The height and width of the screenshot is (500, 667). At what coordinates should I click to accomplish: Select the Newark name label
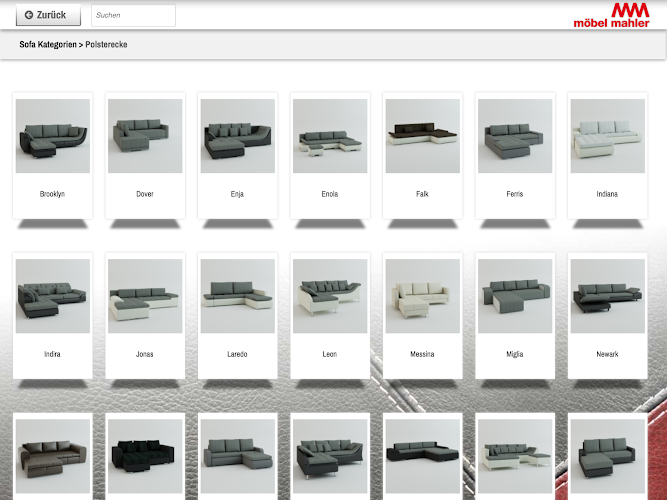coord(607,354)
